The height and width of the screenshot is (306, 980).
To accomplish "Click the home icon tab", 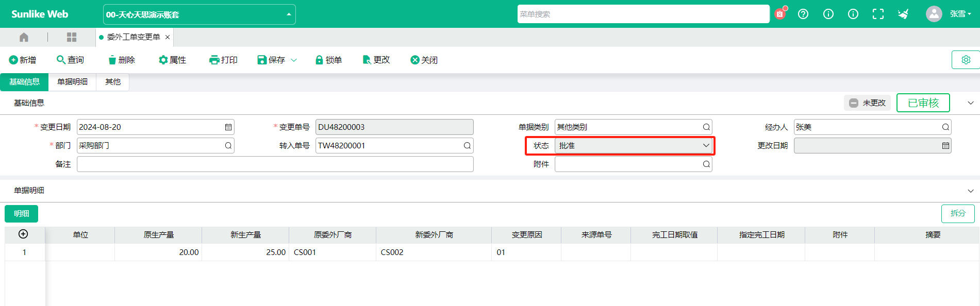I will (x=24, y=37).
